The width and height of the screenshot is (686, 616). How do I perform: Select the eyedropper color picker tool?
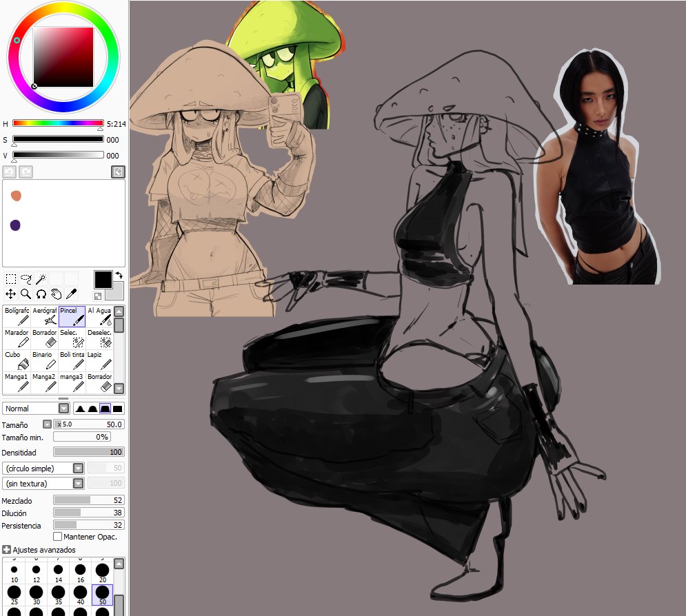[x=71, y=294]
